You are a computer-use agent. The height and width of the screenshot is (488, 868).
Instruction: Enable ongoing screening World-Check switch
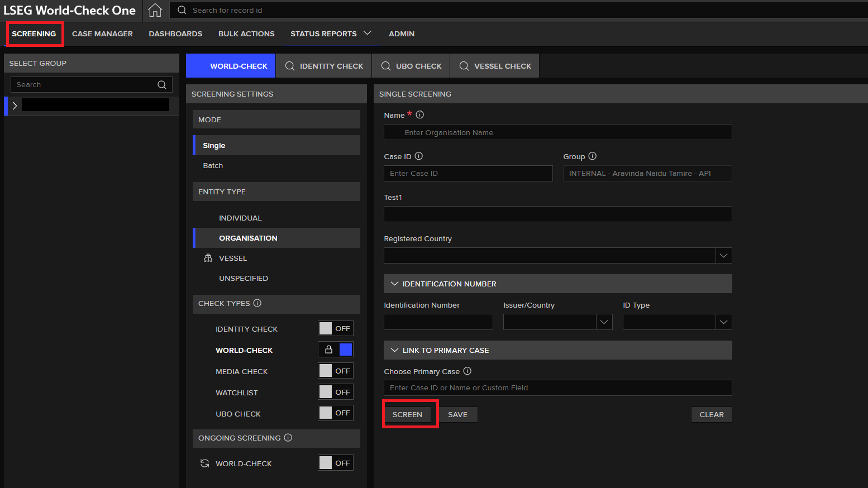click(x=336, y=463)
